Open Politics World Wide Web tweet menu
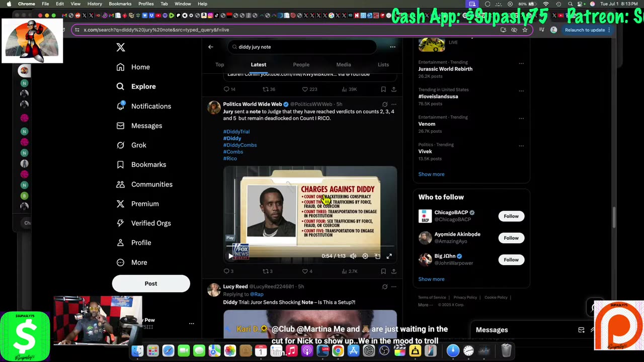 coord(394,104)
